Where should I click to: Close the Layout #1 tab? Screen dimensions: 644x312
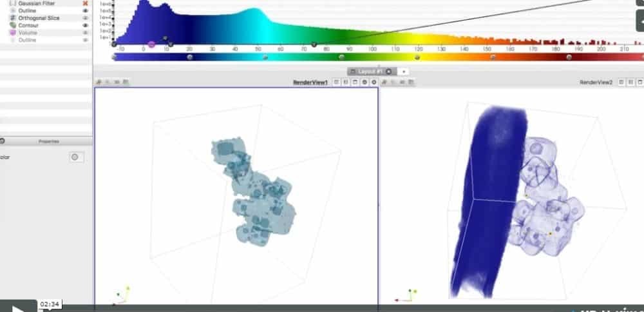point(388,71)
